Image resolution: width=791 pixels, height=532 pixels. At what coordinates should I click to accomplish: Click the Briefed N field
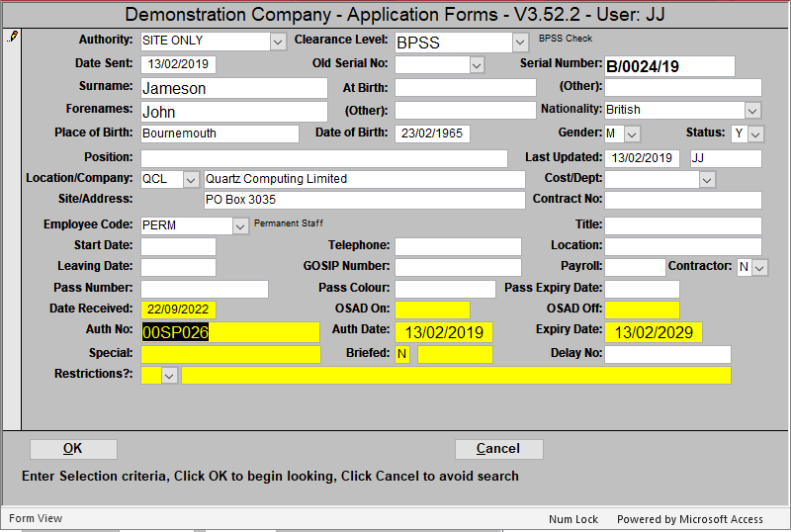(402, 354)
